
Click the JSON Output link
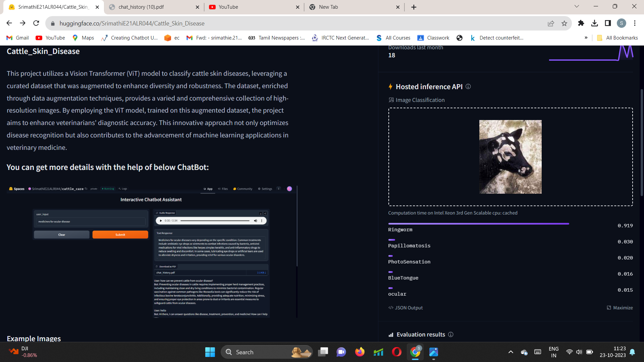406,308
